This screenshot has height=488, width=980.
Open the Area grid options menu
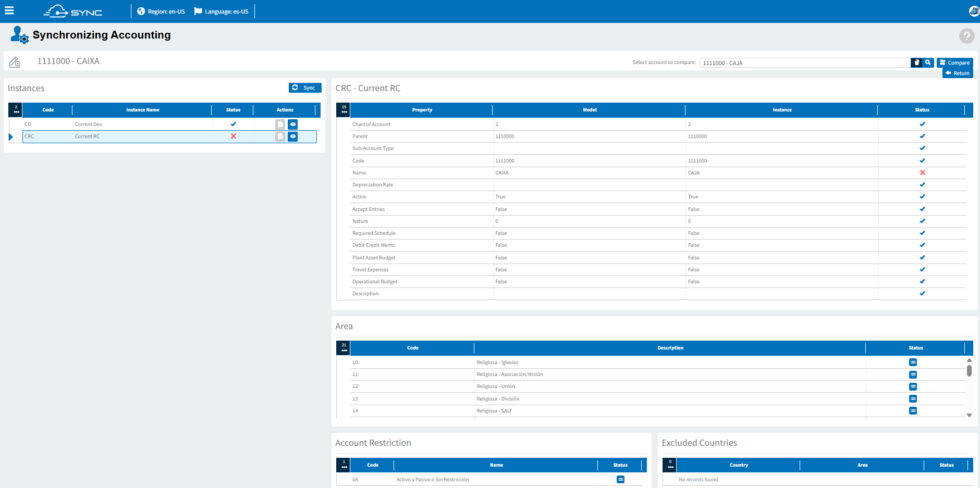(x=344, y=348)
